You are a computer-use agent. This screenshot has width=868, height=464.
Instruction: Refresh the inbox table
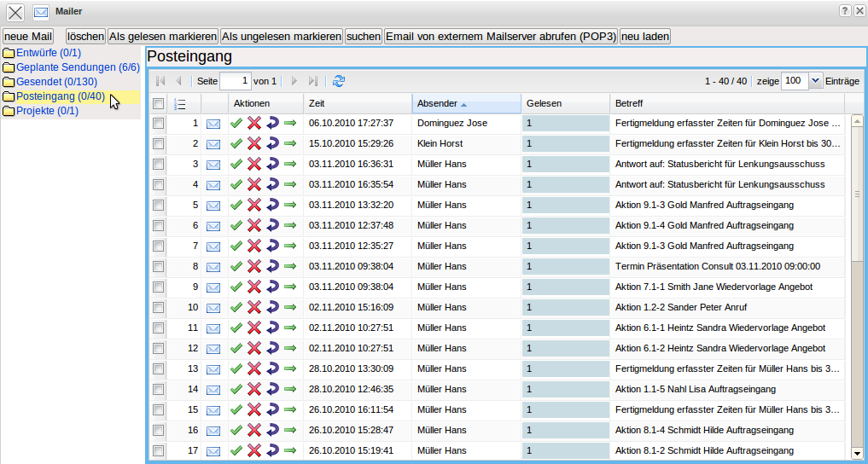[x=339, y=81]
